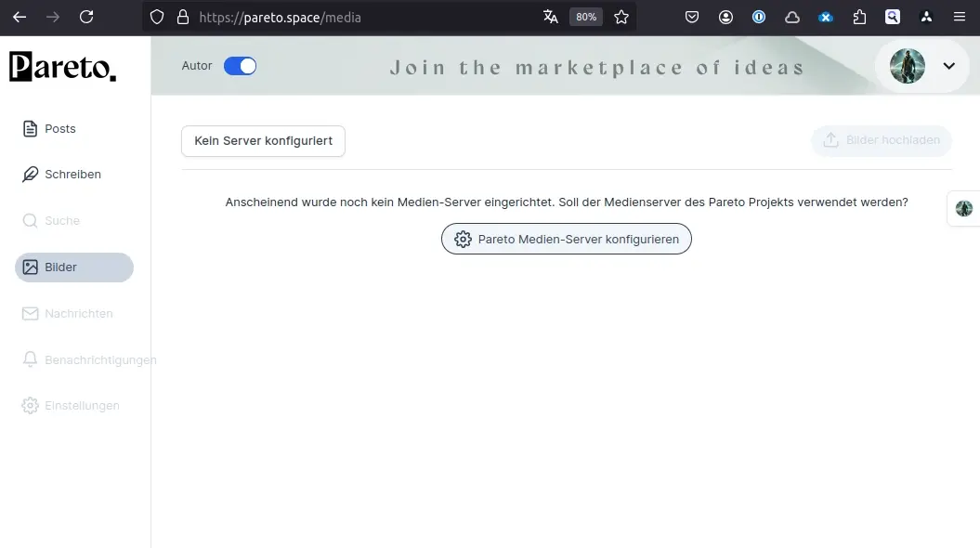The width and height of the screenshot is (980, 548).
Task: Click the profile avatar picture
Action: point(908,66)
